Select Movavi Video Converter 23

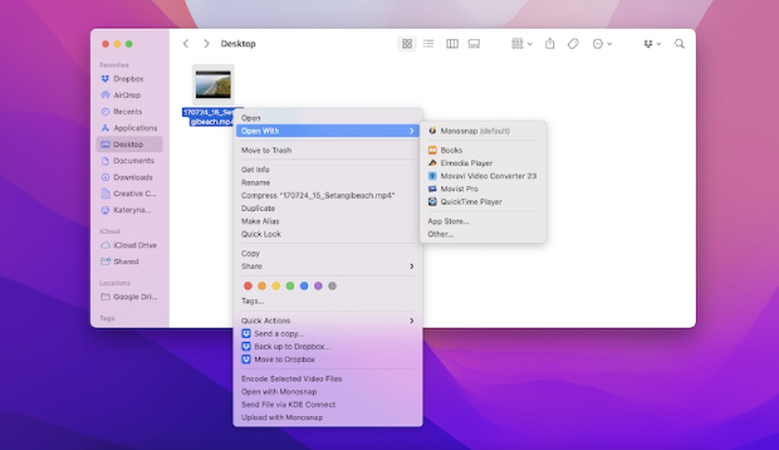coord(487,176)
